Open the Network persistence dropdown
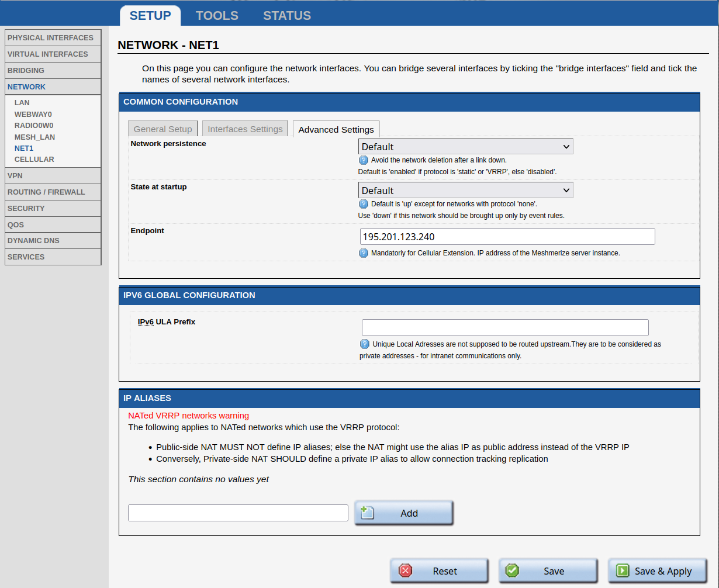719x588 pixels. (465, 147)
